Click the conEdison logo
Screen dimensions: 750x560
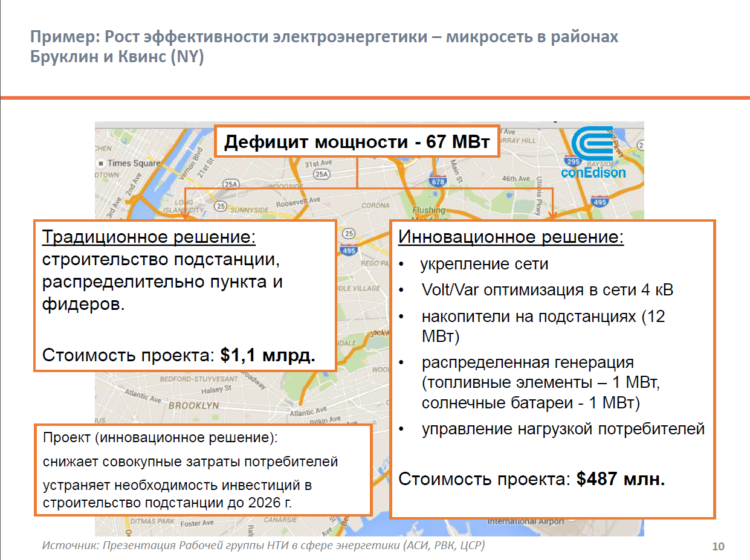point(593,153)
